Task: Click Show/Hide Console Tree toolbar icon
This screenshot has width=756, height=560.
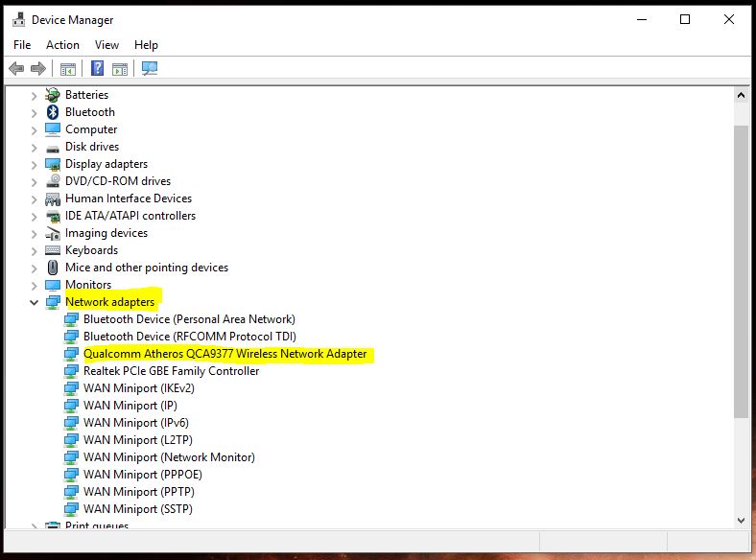Action: pos(68,69)
